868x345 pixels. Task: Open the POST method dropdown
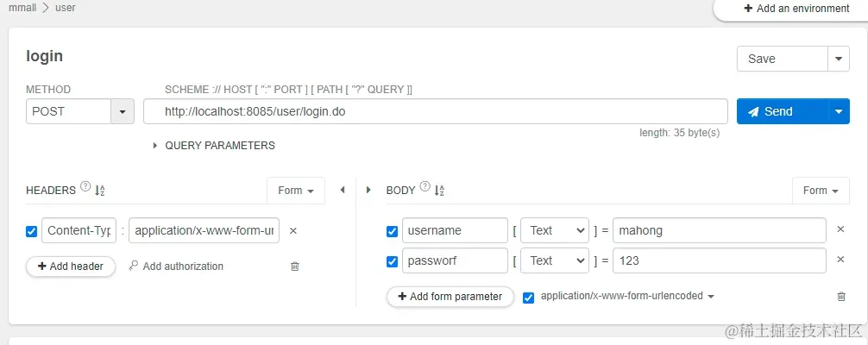[123, 111]
